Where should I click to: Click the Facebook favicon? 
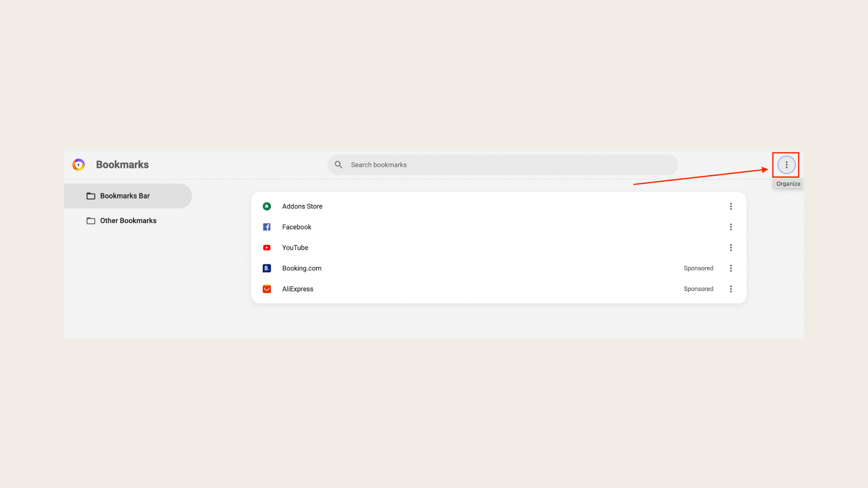click(x=267, y=227)
